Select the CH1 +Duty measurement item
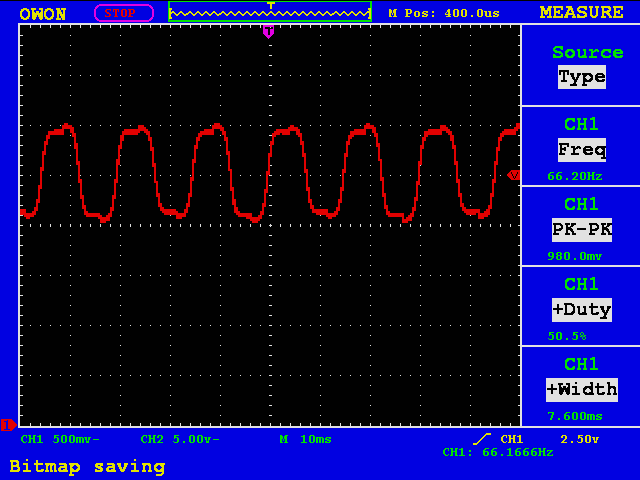The width and height of the screenshot is (640, 480). 582,306
